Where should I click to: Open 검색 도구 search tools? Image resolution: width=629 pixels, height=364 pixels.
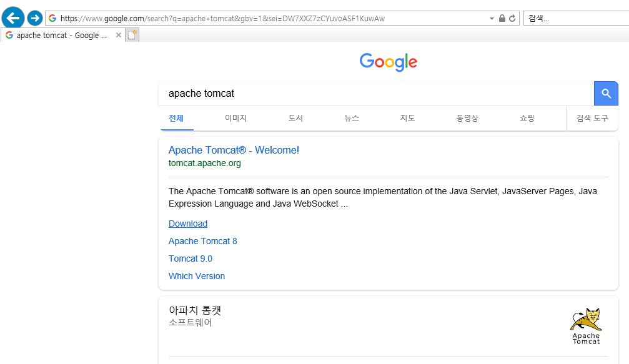point(593,118)
